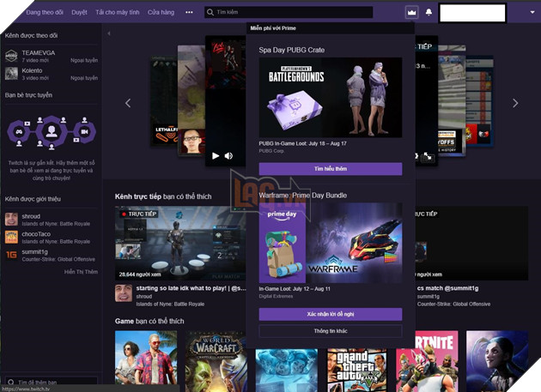Click the gamepad hexagon icon in friends graphic
Viewport: 541px width, 392px height.
19,131
